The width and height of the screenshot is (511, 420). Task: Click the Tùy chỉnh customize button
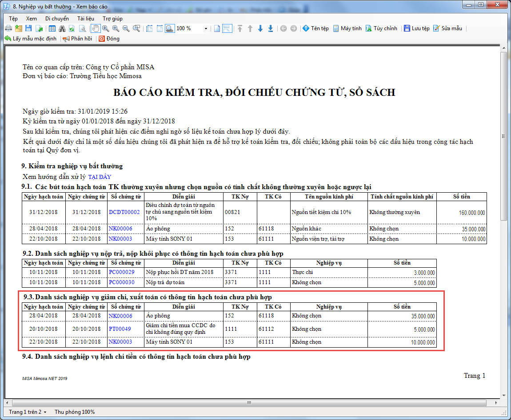click(381, 29)
